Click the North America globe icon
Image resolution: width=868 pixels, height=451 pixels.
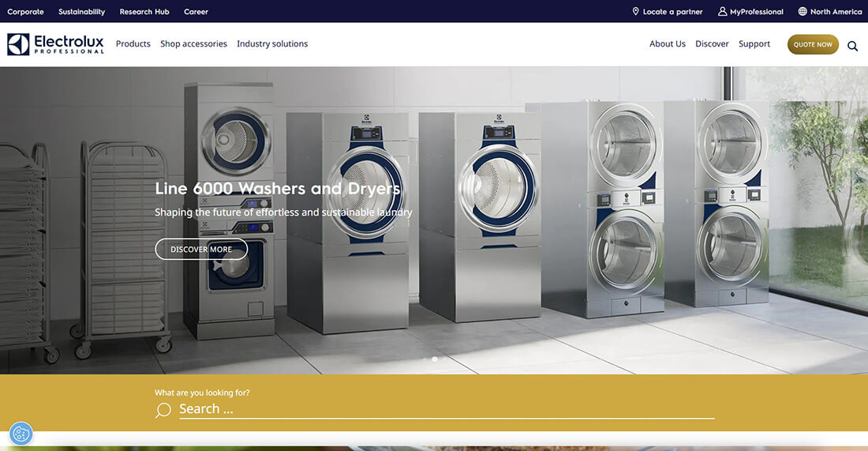point(803,12)
